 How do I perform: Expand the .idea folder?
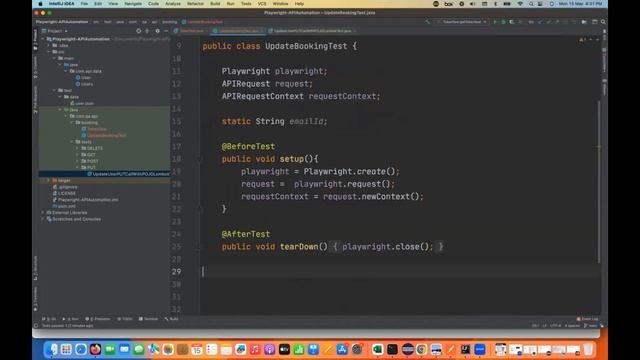(x=49, y=45)
